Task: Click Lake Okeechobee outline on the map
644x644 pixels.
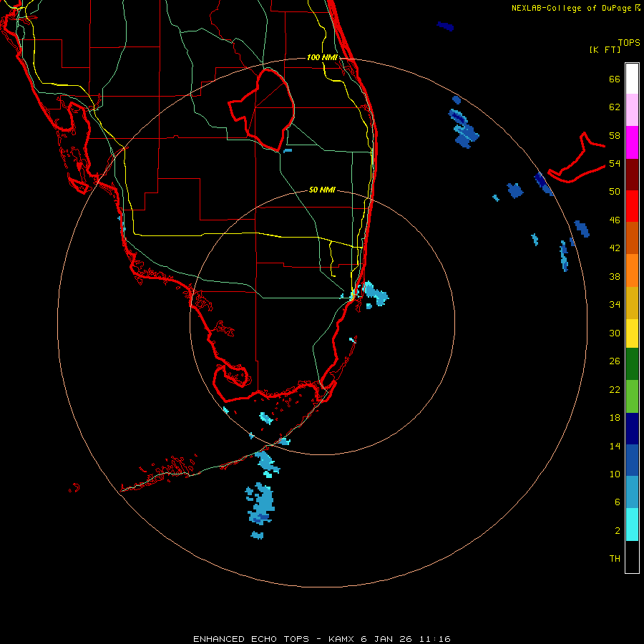Action: point(263,109)
